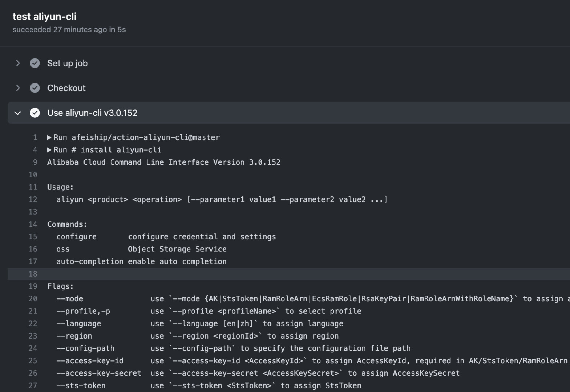This screenshot has width=570, height=392.
Task: Expand the Run # install aliyun-cli triangle
Action: coord(49,150)
